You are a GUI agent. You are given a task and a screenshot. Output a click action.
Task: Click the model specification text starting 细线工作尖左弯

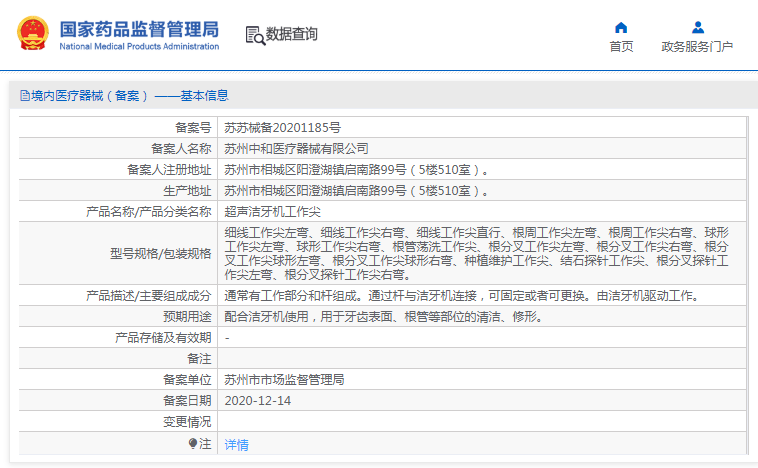pyautogui.click(x=477, y=253)
